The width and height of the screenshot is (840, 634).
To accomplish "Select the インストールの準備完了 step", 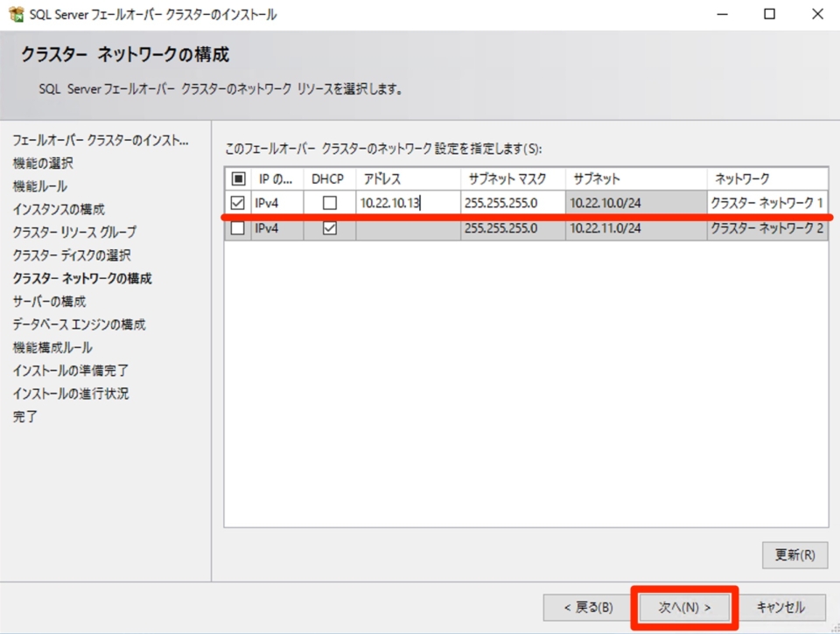I will tap(71, 371).
